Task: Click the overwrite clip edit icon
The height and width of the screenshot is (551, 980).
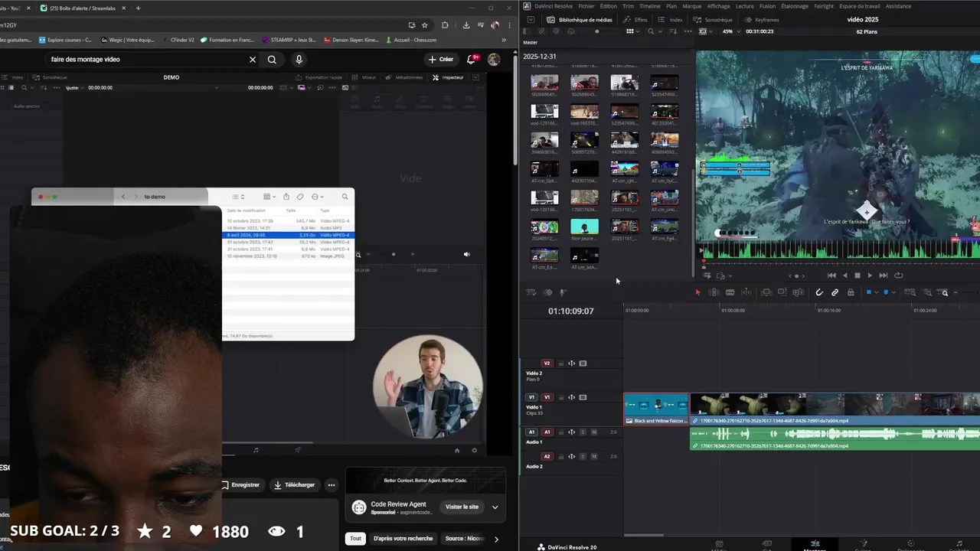Action: [782, 292]
